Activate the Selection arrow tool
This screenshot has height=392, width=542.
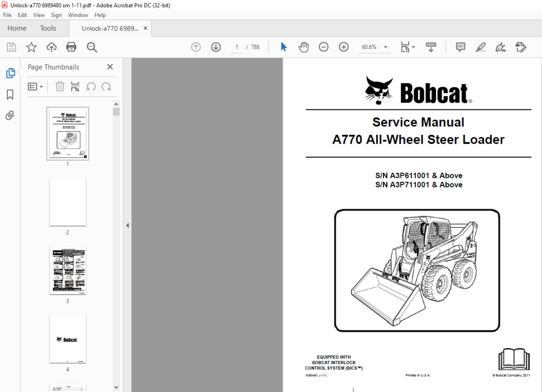(x=284, y=47)
